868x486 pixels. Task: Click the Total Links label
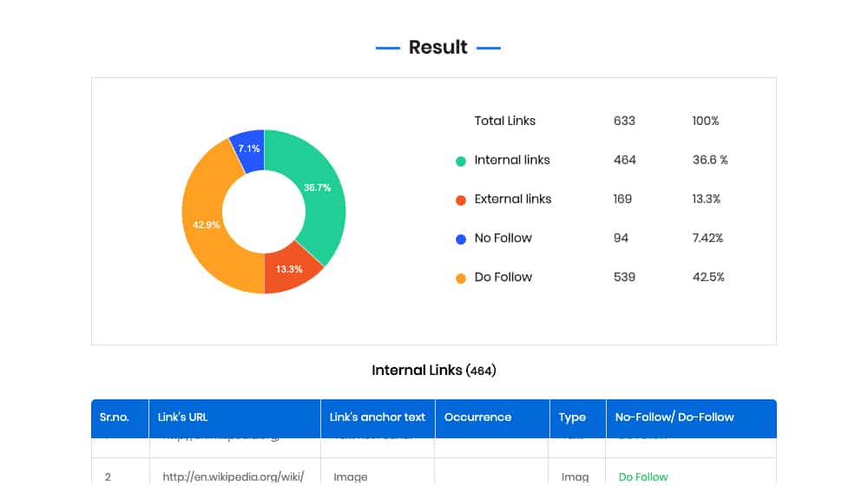click(x=505, y=121)
